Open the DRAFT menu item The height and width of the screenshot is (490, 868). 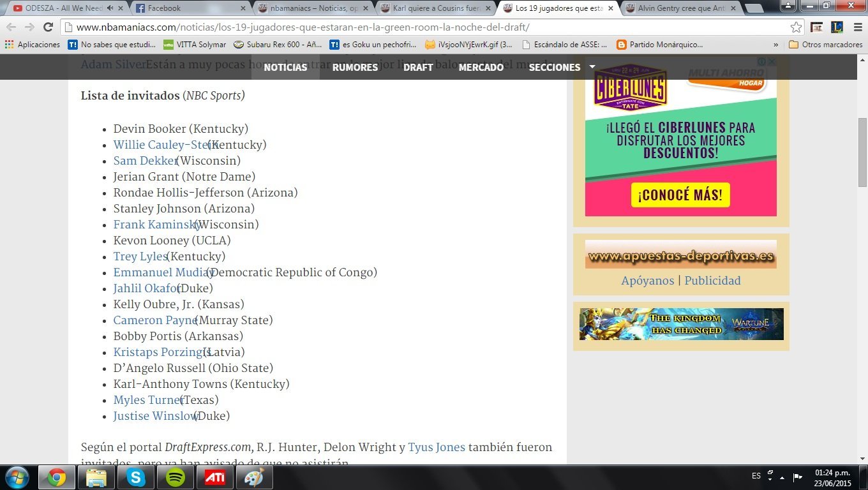[x=418, y=67]
